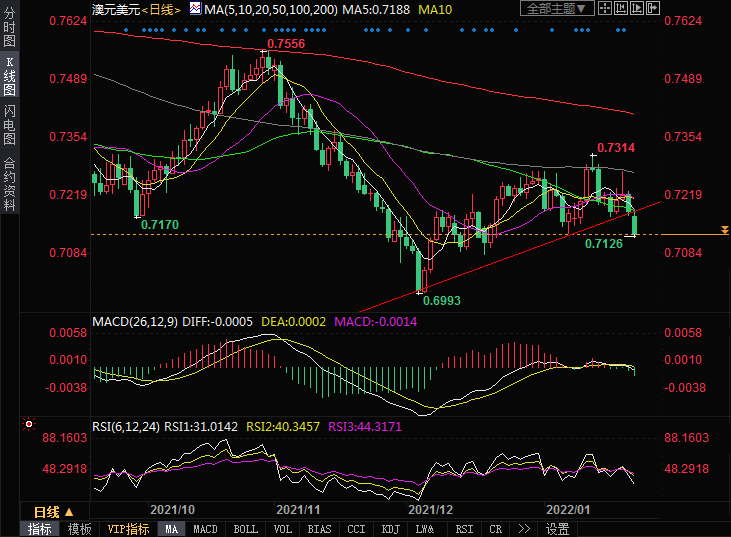This screenshot has width=731, height=537.
Task: Expand the 日线 period selector at bottom left
Action: [53, 512]
